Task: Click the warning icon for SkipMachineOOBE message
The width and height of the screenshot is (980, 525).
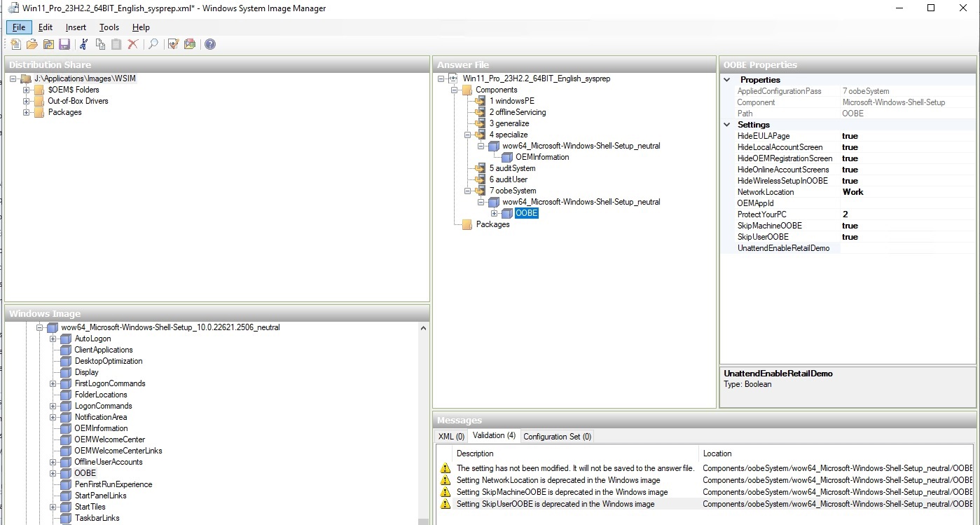Action: tap(446, 492)
